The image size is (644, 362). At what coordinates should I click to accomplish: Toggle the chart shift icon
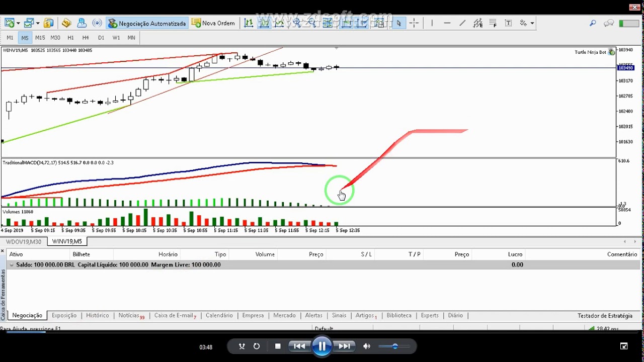coord(361,23)
